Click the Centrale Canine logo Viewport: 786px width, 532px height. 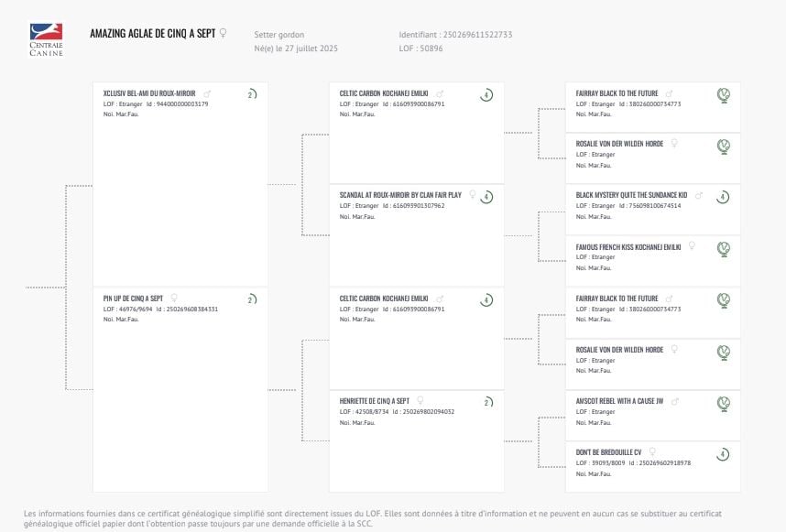click(46, 39)
